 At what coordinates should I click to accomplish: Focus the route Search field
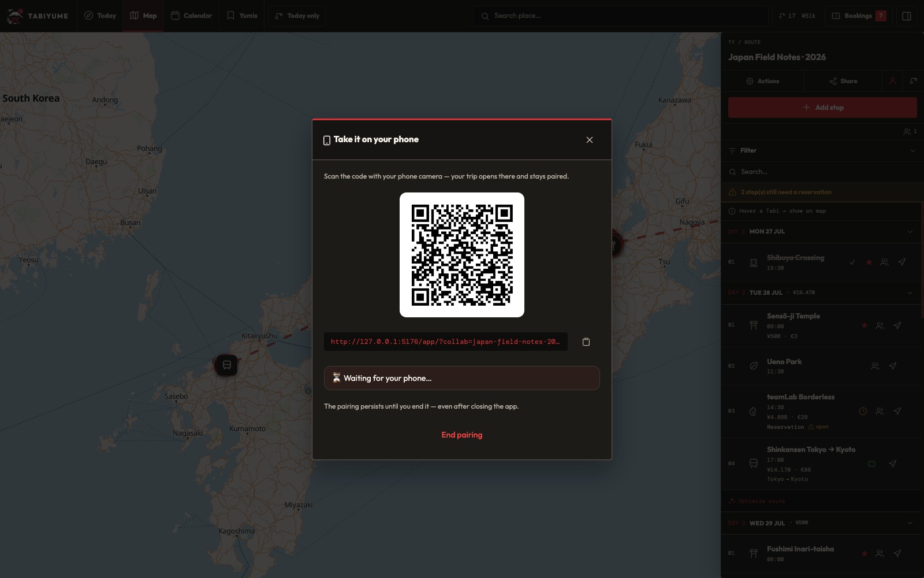click(x=822, y=172)
